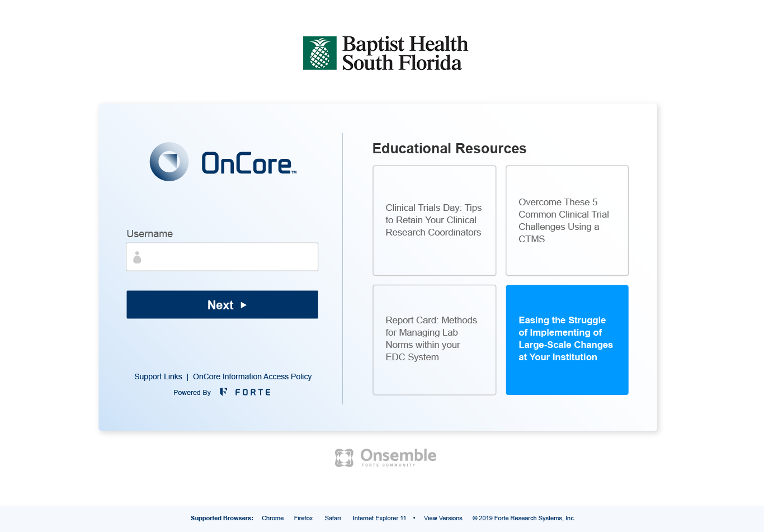Image resolution: width=764 pixels, height=532 pixels.
Task: Click the Onsemble community logo
Action: point(385,457)
